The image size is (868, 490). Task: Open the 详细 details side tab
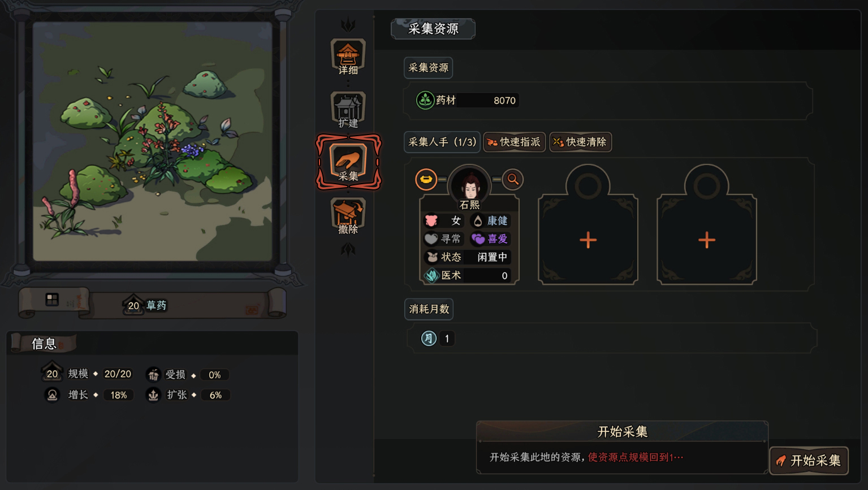(348, 58)
